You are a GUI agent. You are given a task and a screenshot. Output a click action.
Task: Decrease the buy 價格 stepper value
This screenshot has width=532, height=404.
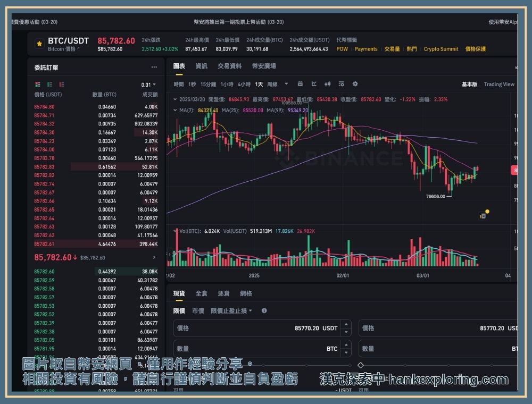pyautogui.click(x=346, y=332)
